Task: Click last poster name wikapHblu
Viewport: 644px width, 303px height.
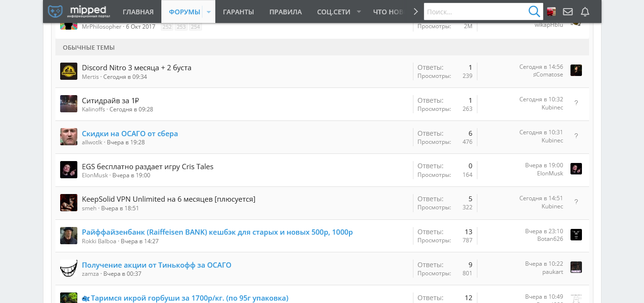Action: pos(549,25)
